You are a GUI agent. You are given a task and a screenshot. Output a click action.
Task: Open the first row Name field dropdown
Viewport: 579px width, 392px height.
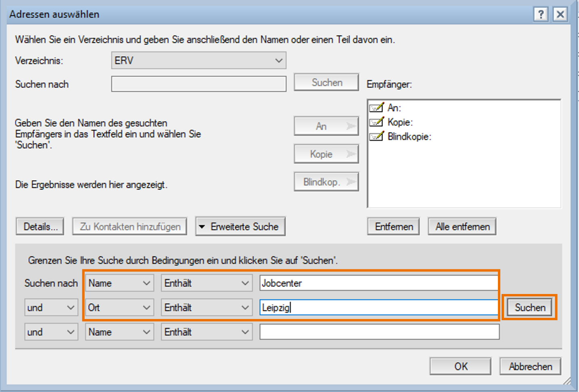coord(119,283)
